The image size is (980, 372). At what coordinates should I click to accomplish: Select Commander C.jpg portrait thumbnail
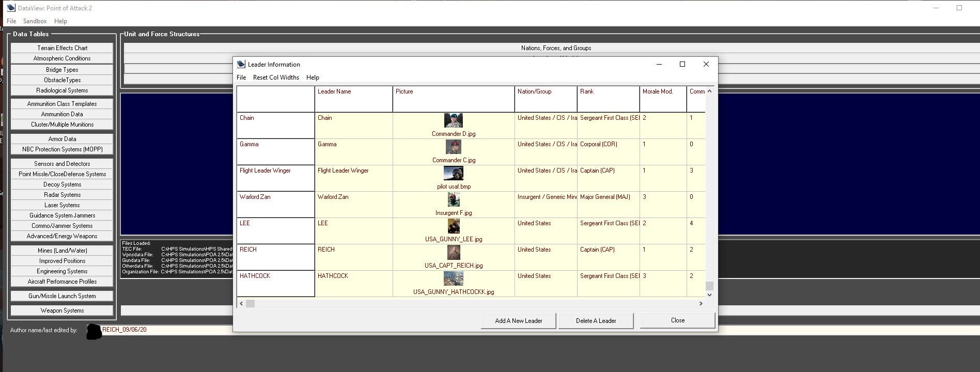click(454, 147)
